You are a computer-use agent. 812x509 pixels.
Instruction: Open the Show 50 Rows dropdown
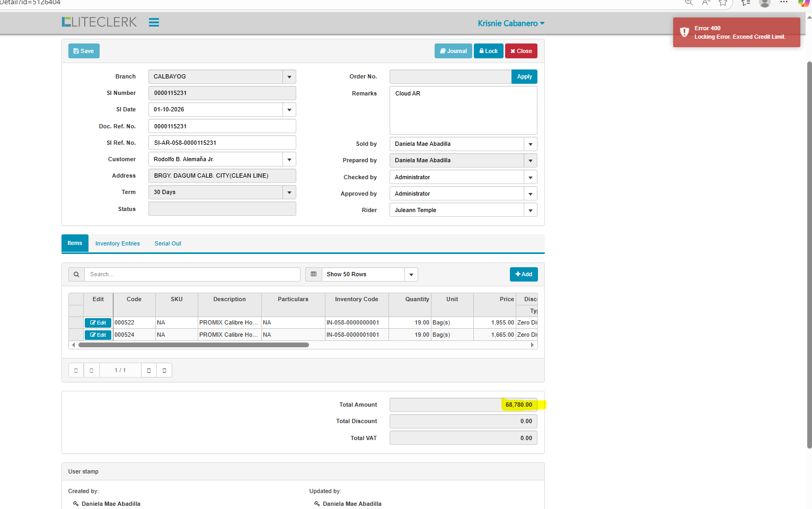[411, 275]
